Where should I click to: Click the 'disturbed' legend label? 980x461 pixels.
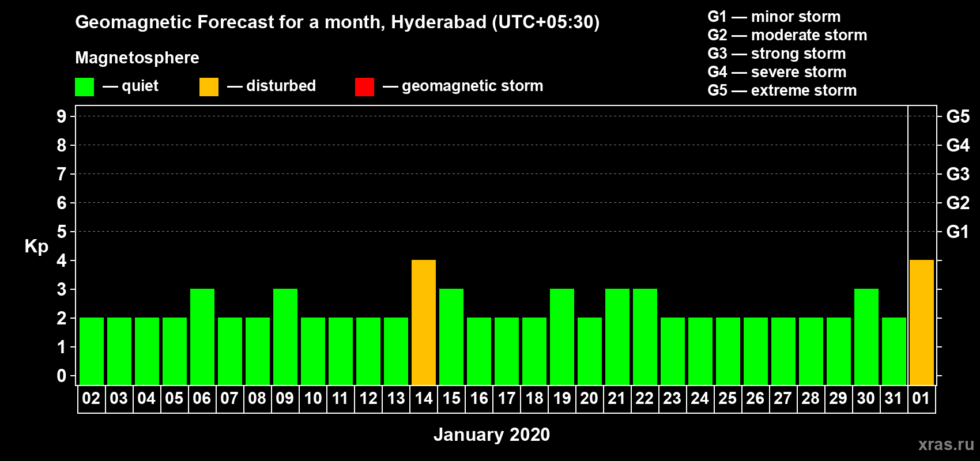[x=281, y=86]
